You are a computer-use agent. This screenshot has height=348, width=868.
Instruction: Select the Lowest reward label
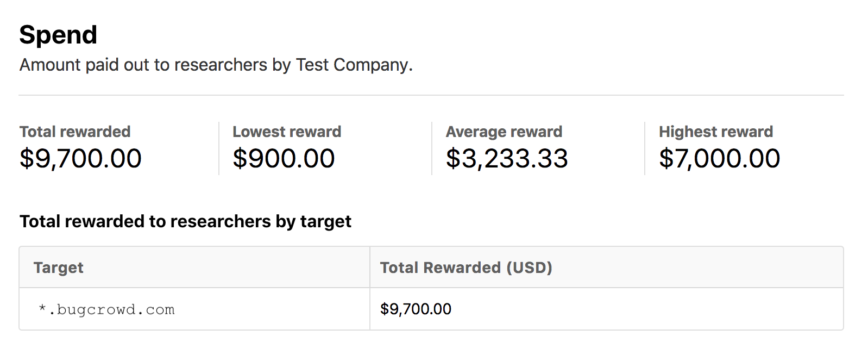pyautogui.click(x=287, y=132)
